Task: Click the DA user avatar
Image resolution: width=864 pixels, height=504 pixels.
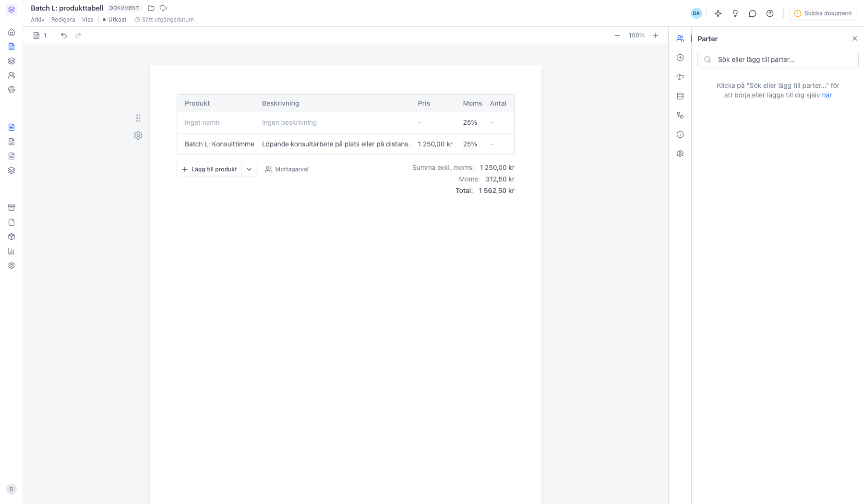Action: [696, 13]
